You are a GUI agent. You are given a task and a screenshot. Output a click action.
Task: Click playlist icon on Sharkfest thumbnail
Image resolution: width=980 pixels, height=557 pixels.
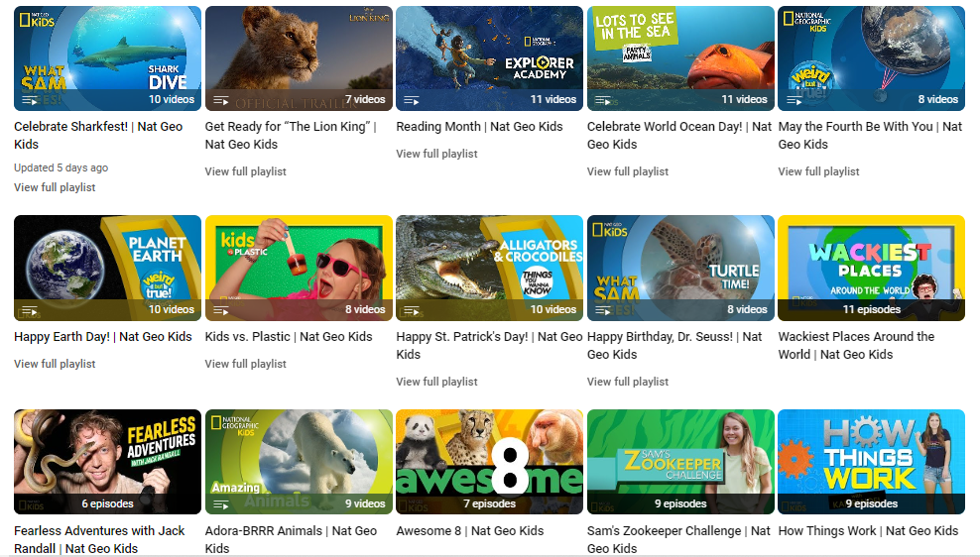[x=30, y=99]
